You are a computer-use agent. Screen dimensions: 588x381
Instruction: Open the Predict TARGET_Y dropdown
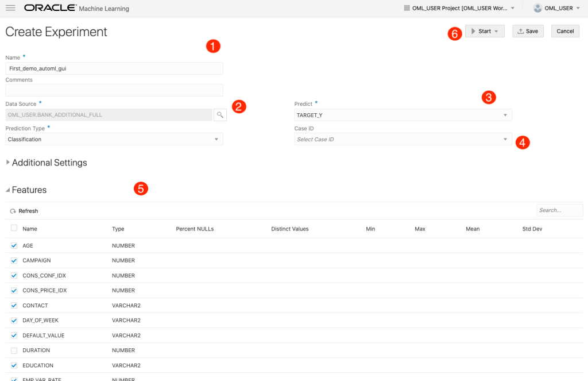pyautogui.click(x=403, y=115)
